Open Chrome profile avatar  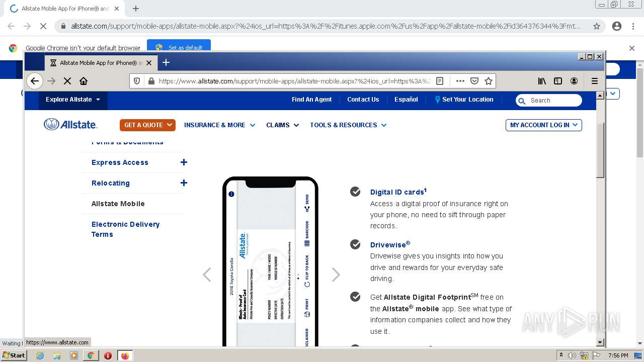tap(617, 26)
